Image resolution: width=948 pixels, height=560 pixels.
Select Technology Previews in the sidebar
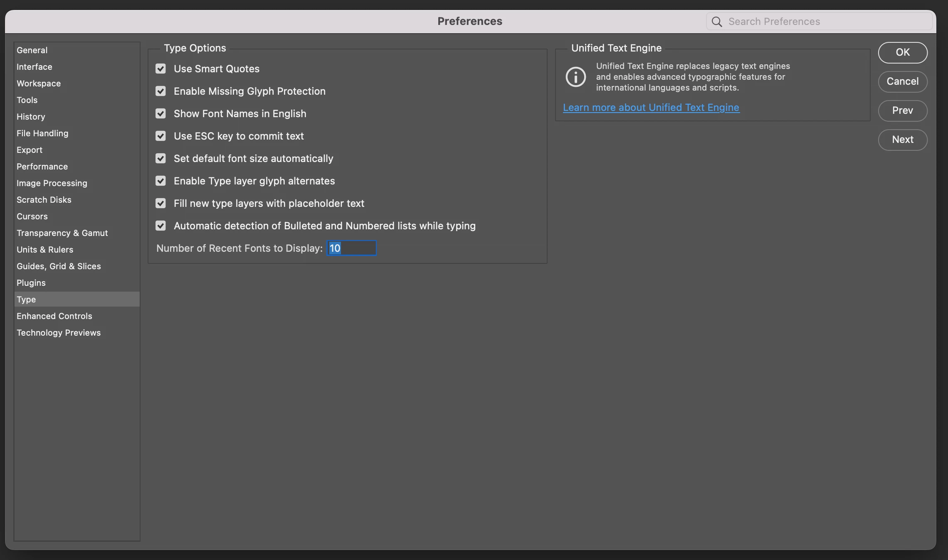click(x=59, y=333)
